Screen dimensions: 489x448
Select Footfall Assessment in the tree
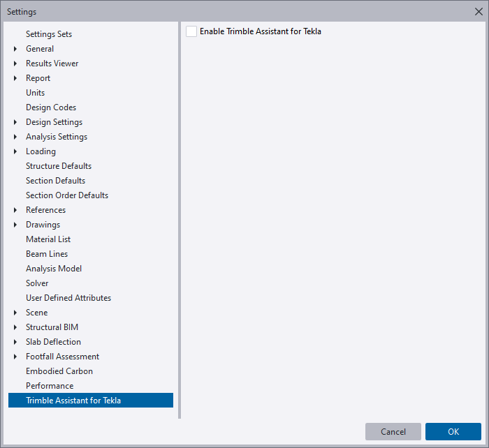point(62,357)
